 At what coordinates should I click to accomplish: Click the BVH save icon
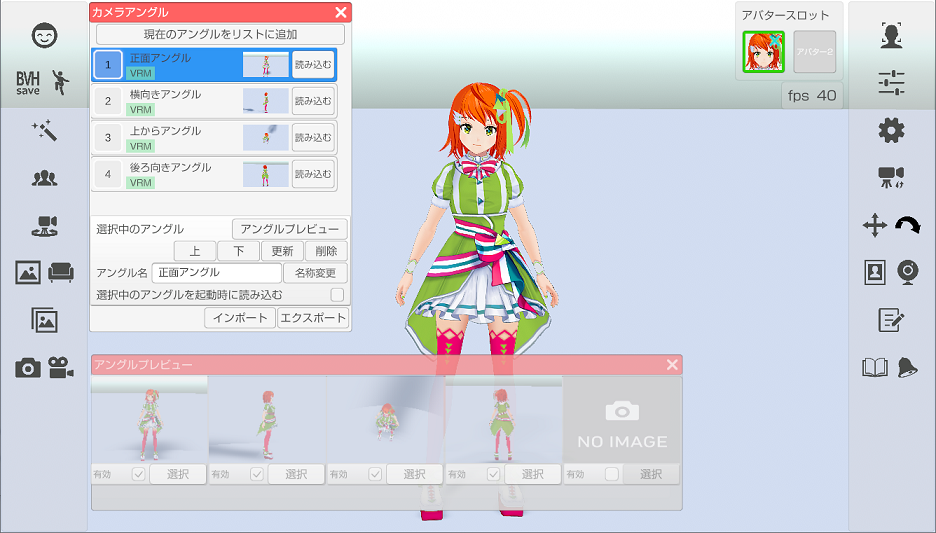[27, 82]
